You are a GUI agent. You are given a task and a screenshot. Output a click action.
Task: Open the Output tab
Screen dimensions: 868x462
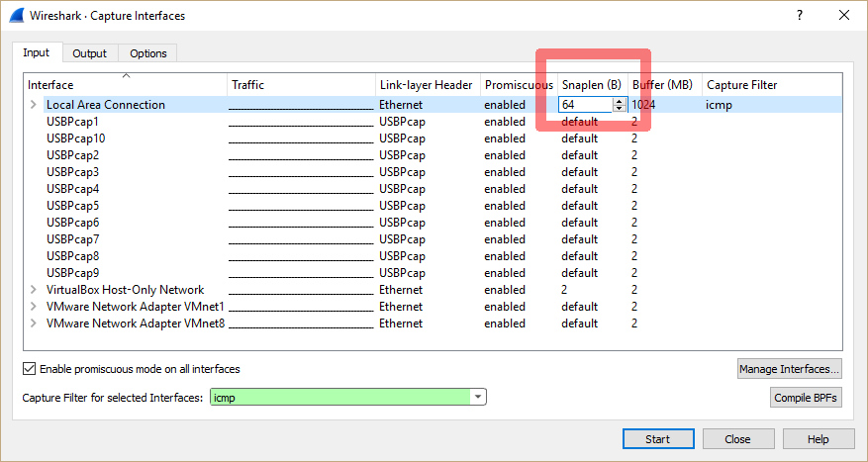click(90, 53)
